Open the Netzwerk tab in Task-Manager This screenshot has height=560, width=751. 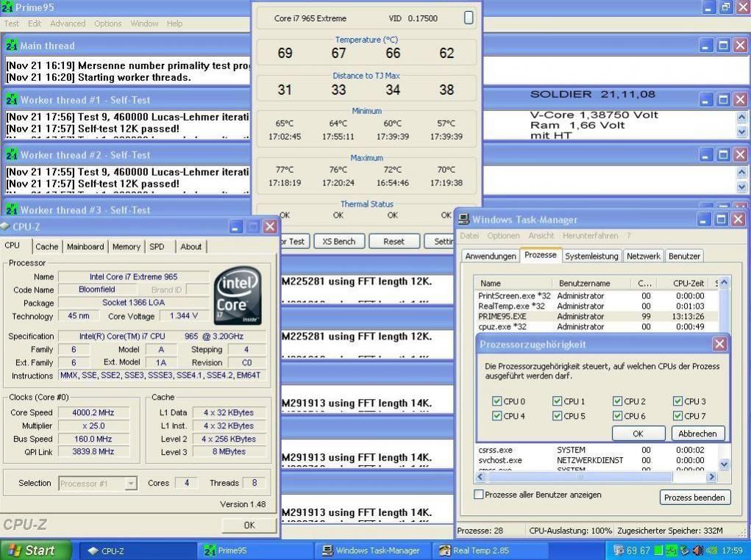click(x=643, y=256)
